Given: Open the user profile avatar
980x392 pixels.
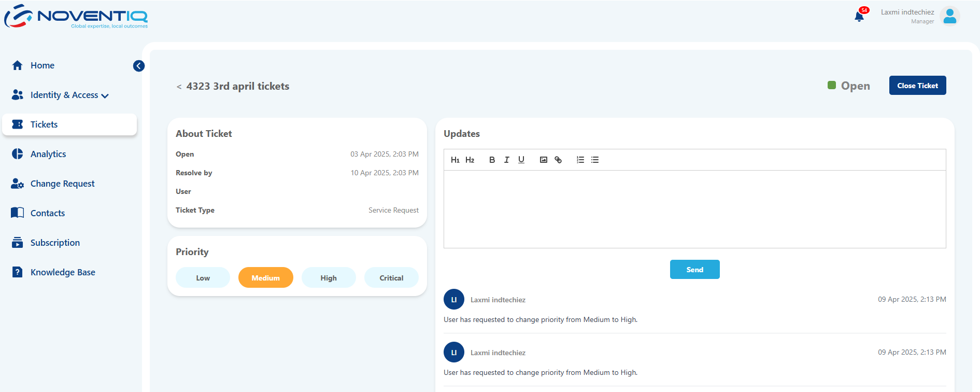Looking at the screenshot, I should (949, 17).
